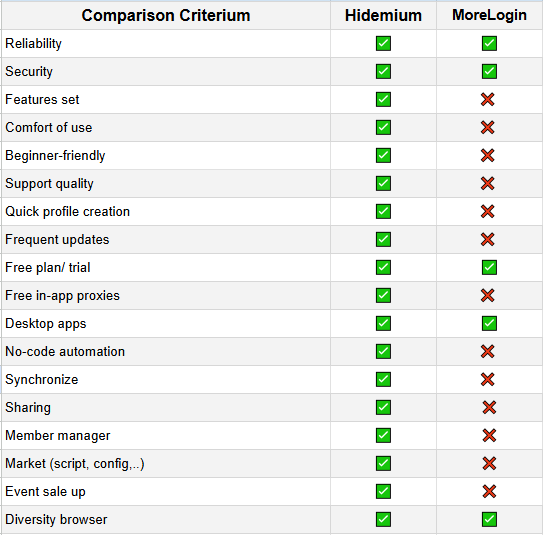Click the Hidemium column header
543x535 pixels.
tap(383, 16)
